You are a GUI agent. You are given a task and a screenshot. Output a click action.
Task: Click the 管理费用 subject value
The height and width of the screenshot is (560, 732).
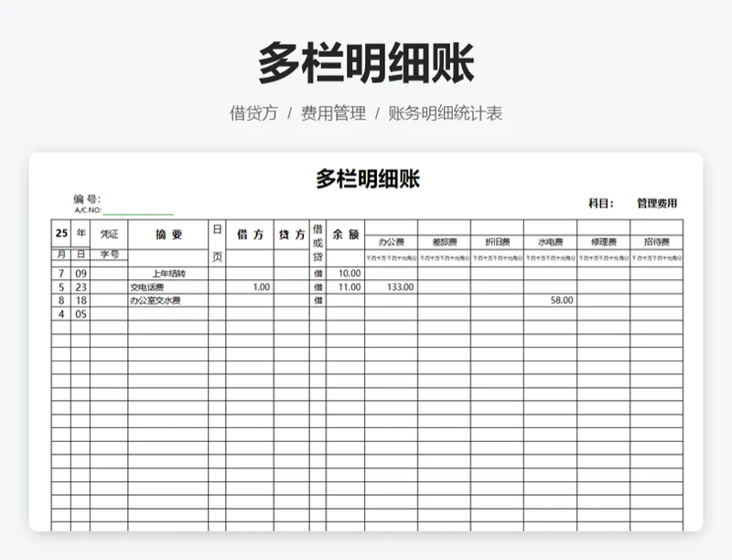(657, 203)
